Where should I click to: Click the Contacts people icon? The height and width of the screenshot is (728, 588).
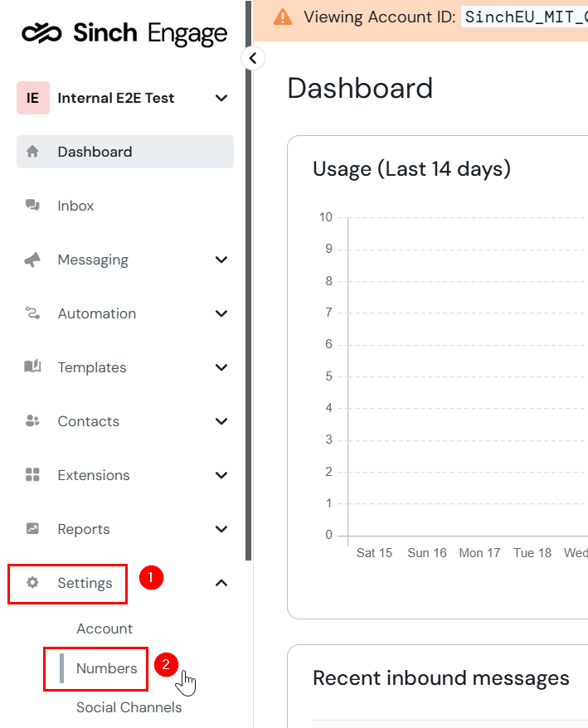(x=32, y=421)
